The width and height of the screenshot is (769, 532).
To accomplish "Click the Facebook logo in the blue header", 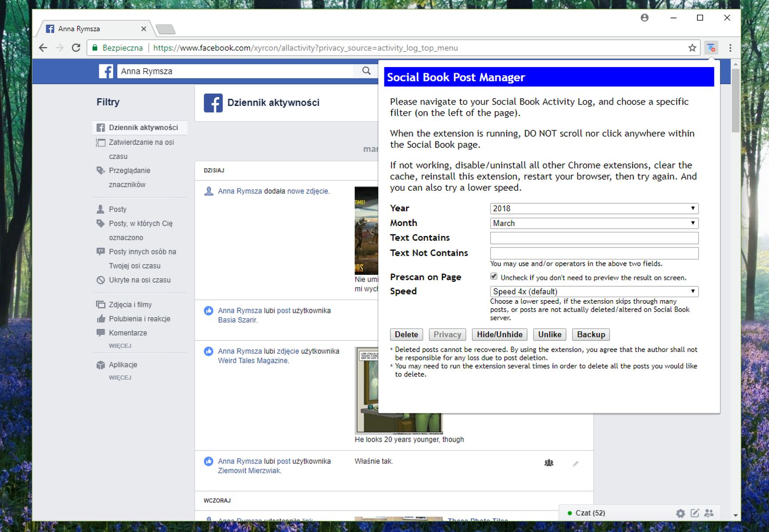I will tap(106, 71).
